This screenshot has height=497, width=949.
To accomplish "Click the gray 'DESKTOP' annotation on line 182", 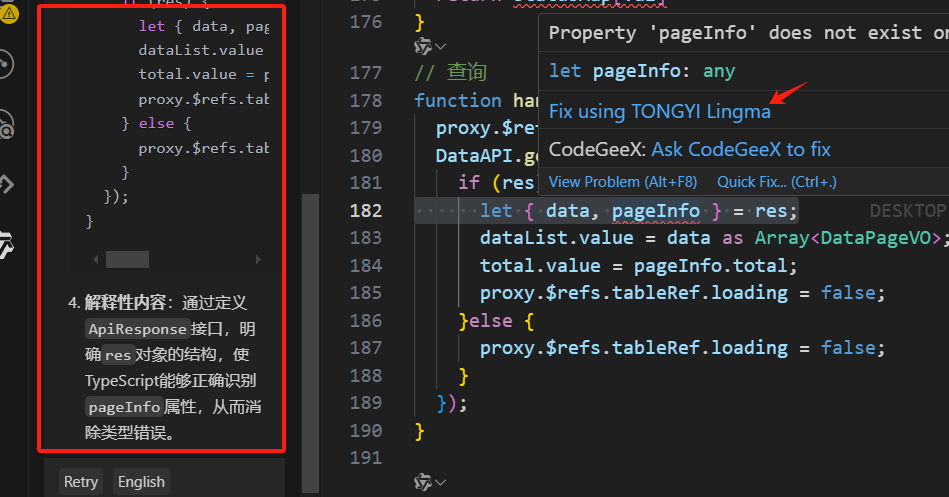I will (x=907, y=211).
